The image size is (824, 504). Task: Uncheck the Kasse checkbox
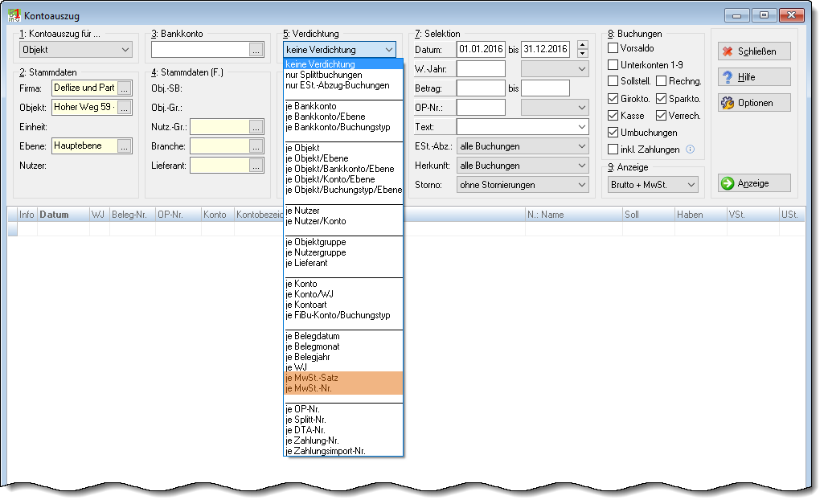[613, 116]
